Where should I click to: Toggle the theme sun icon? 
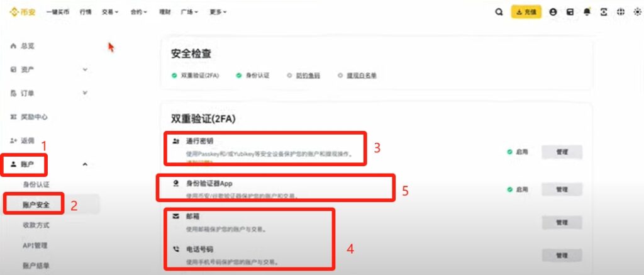click(x=637, y=13)
